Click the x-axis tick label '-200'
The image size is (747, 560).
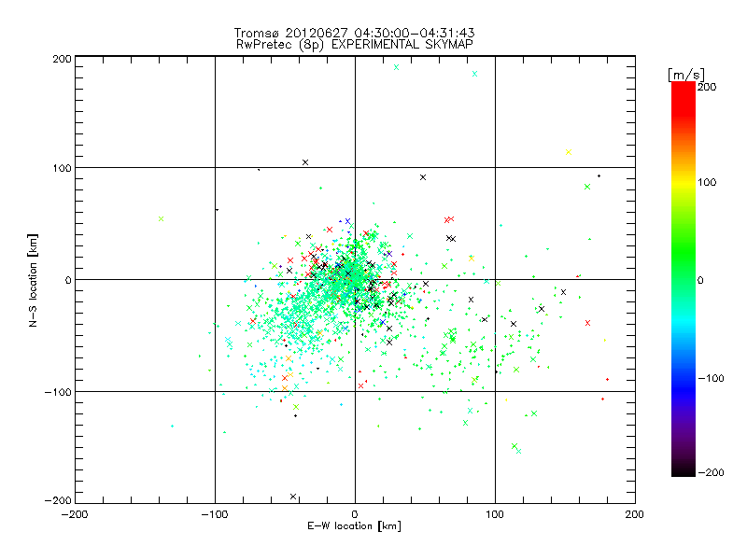pos(75,514)
